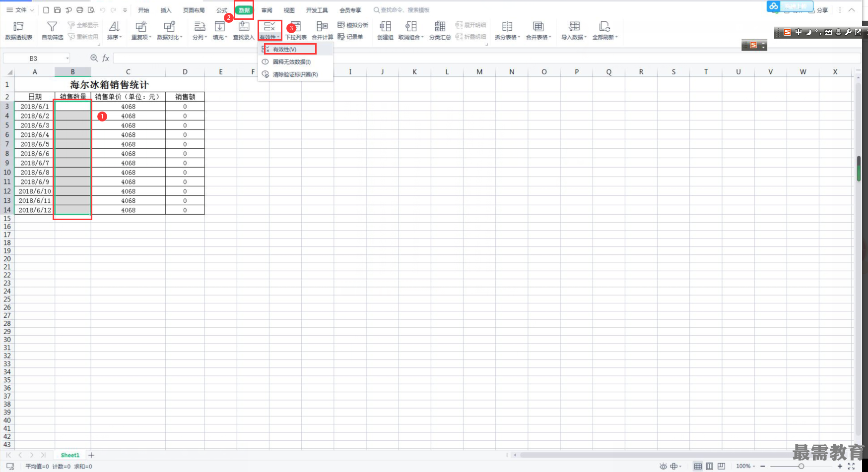Go to the first sheet arrow

click(8, 455)
